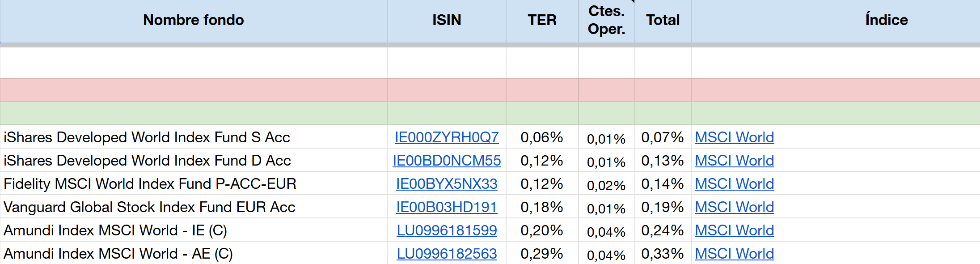Click the Nombre fondo column header
The image size is (980, 264).
pyautogui.click(x=193, y=20)
